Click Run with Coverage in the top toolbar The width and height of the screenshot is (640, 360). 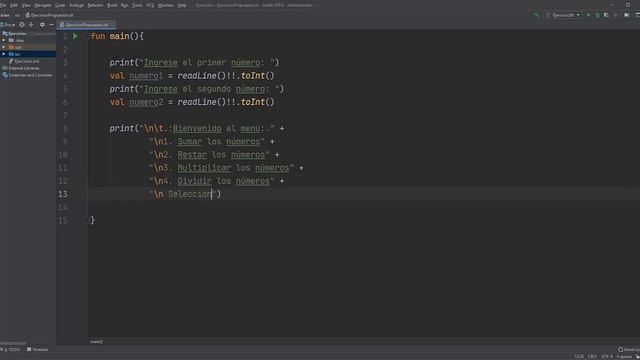coord(606,15)
